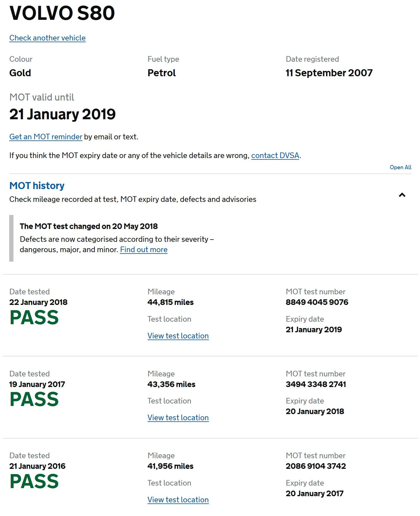This screenshot has height=516, width=420.
Task: Open the Get an MOT reminder link
Action: tap(46, 137)
